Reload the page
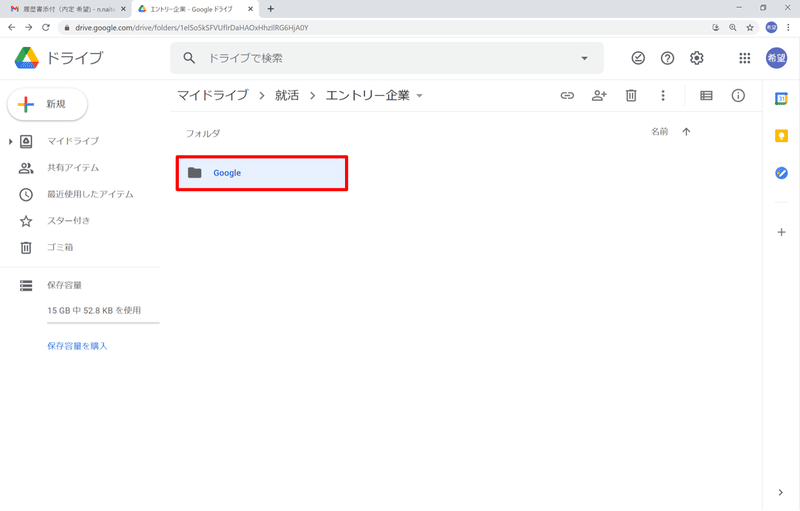 tap(46, 28)
